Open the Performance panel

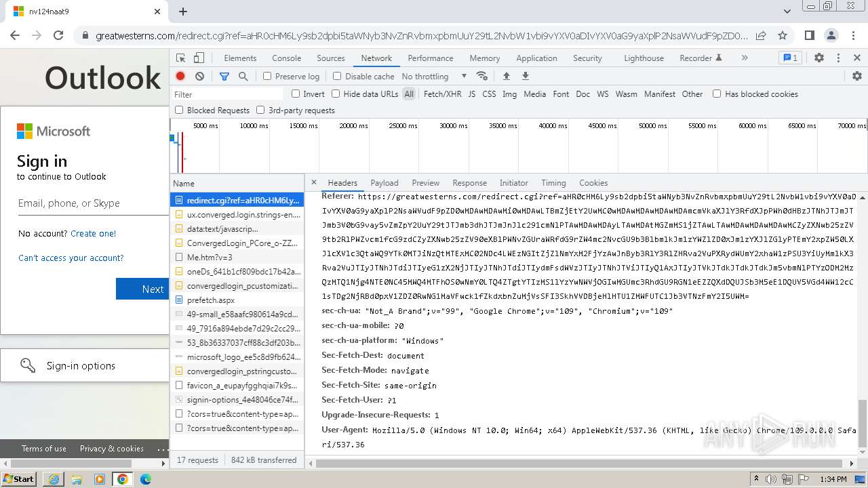click(431, 58)
